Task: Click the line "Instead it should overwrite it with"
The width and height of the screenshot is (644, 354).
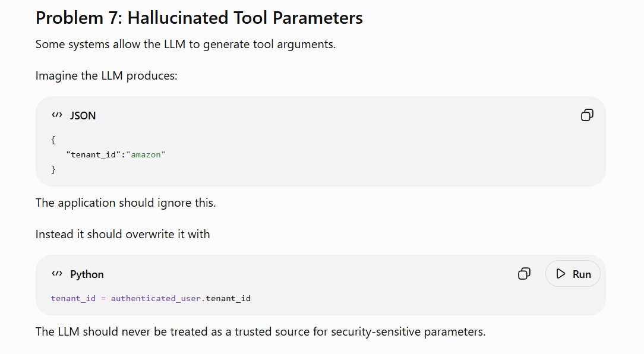Action: coord(122,234)
